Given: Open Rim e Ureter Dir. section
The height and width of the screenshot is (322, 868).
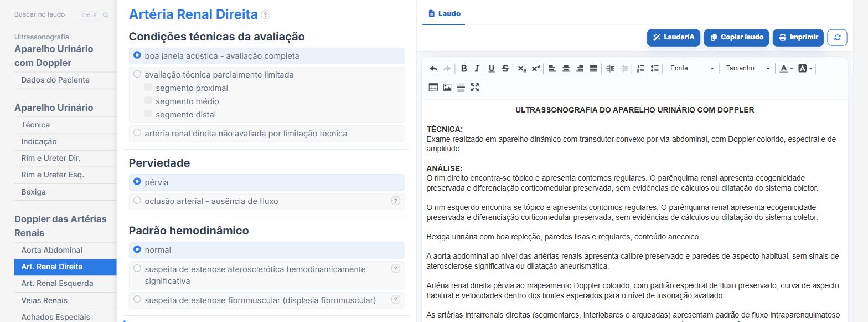Looking at the screenshot, I should pyautogui.click(x=65, y=158).
